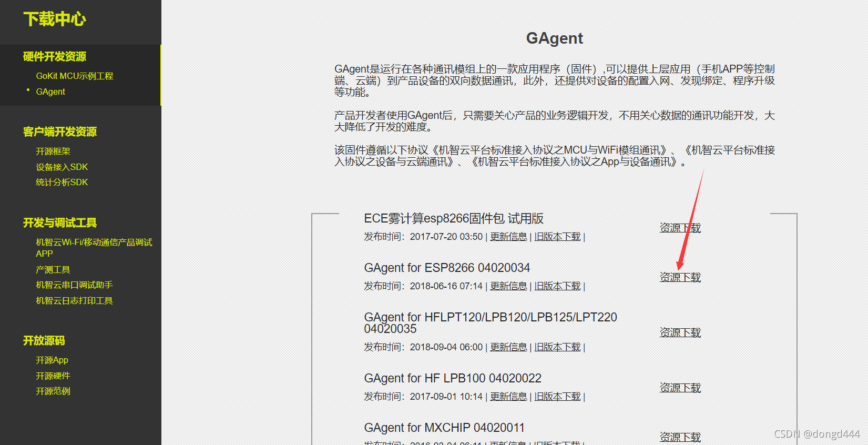Open 旧版本下载 for GAgent HFLPT120 04020035
868x445 pixels.
557,347
